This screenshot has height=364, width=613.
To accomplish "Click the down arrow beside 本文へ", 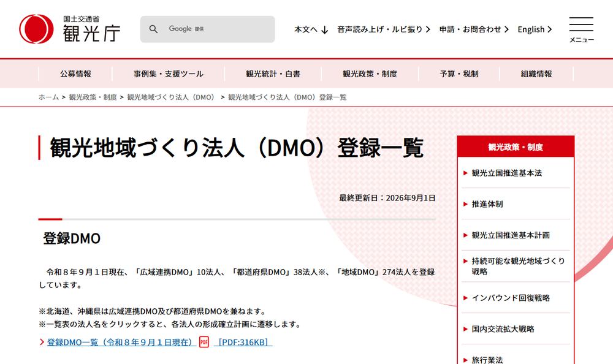I will pos(324,29).
